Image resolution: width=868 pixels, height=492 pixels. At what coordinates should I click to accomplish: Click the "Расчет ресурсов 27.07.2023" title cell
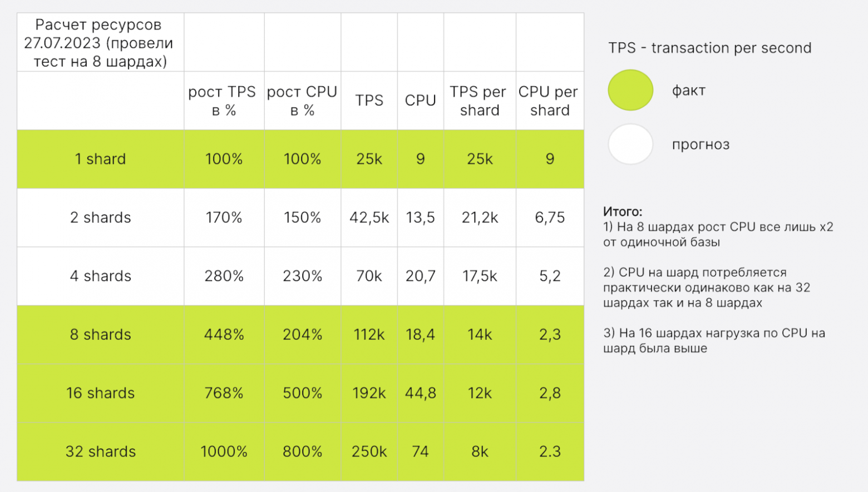pos(100,43)
